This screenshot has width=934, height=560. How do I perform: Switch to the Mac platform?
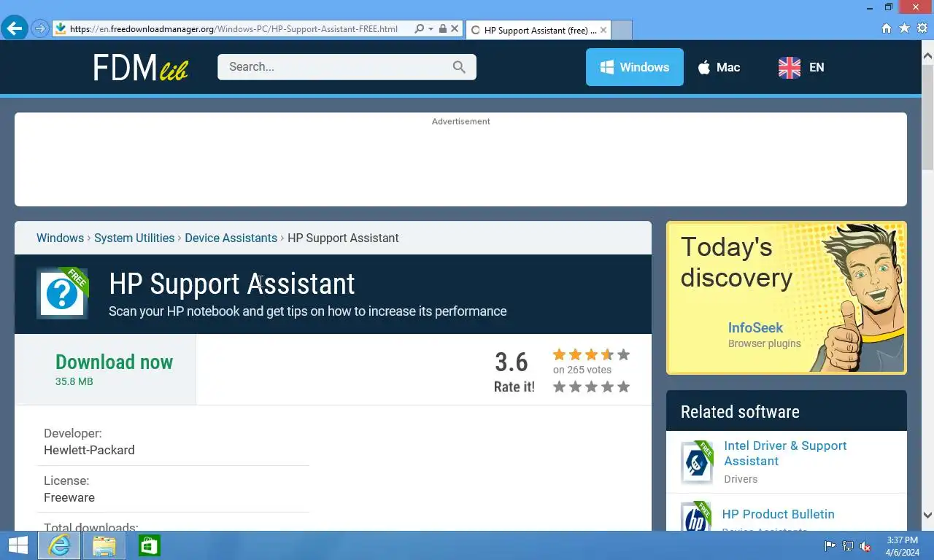click(719, 67)
